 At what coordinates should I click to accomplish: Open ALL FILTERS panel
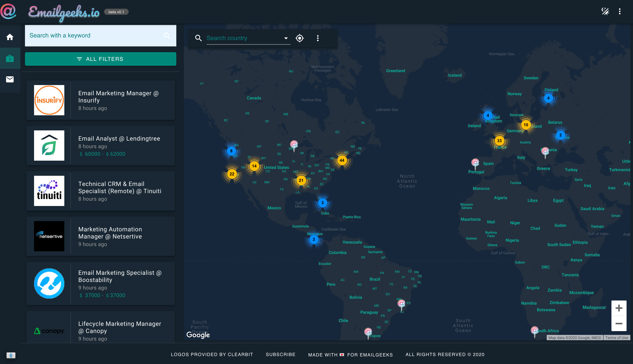coord(101,59)
